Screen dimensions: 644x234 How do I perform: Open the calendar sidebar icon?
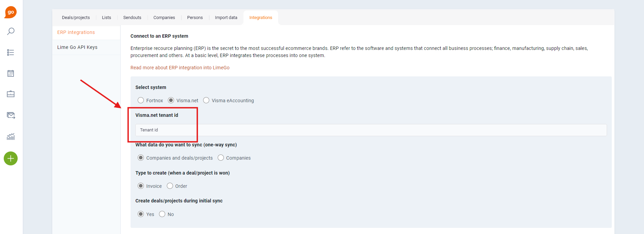11,73
